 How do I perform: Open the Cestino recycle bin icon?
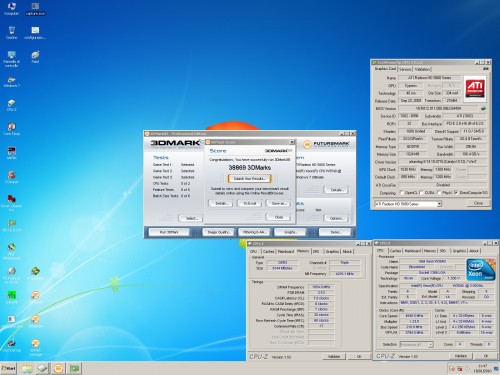[x=11, y=33]
